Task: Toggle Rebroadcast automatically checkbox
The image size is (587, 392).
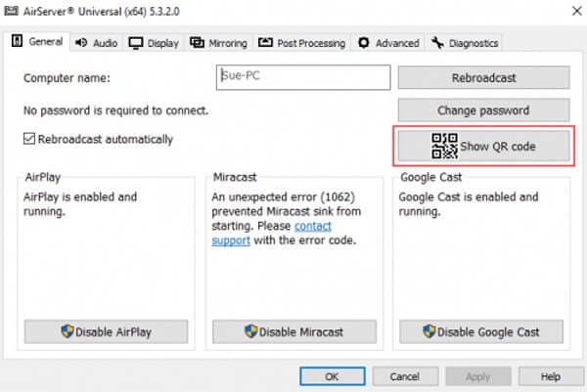Action: click(x=29, y=139)
